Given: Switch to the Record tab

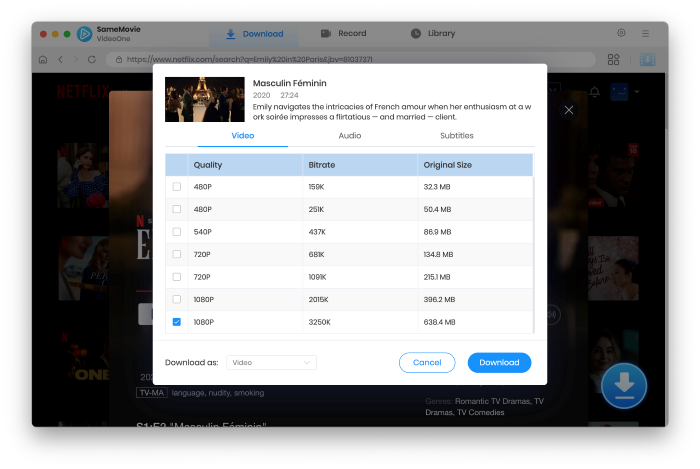Looking at the screenshot, I should tap(343, 33).
